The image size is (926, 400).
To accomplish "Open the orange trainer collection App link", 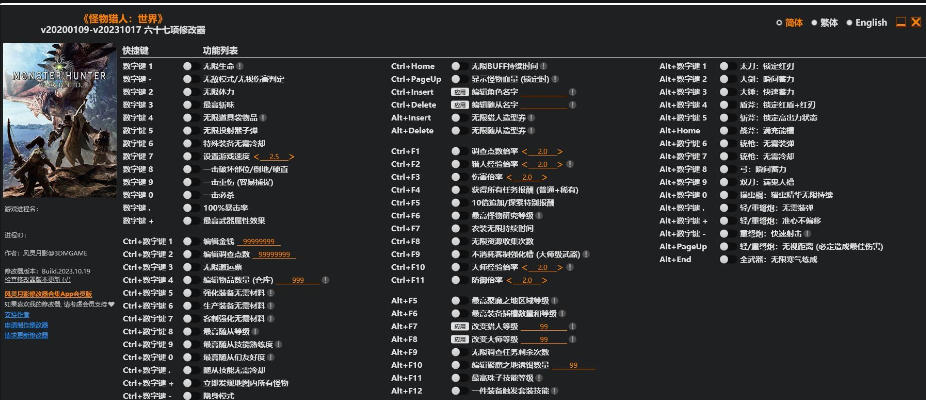I will tap(48, 294).
